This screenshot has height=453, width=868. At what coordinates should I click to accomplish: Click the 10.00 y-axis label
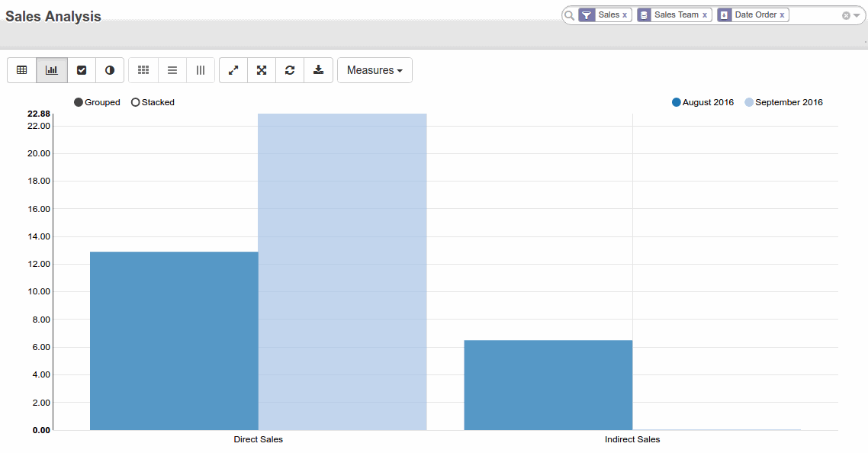(39, 292)
